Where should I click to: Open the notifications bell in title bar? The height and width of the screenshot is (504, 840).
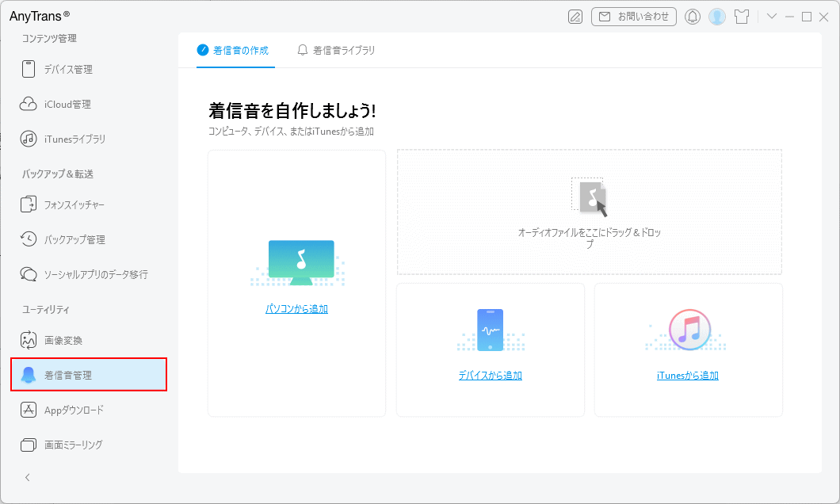pos(693,17)
